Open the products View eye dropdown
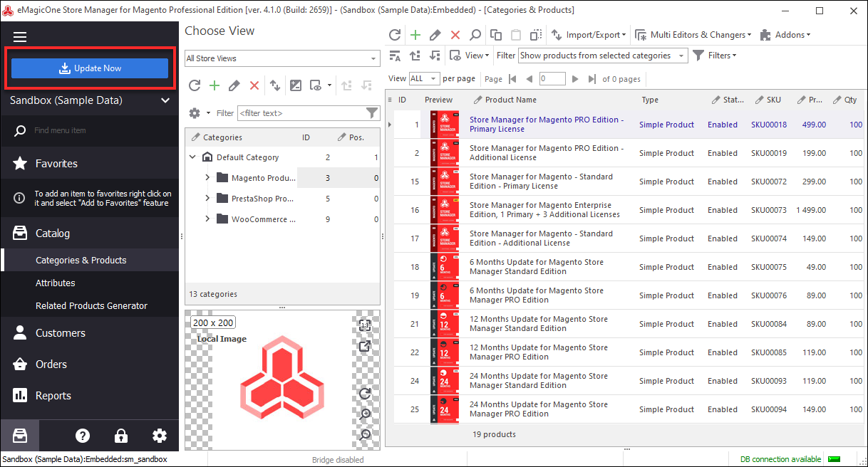This screenshot has height=467, width=868. [470, 56]
